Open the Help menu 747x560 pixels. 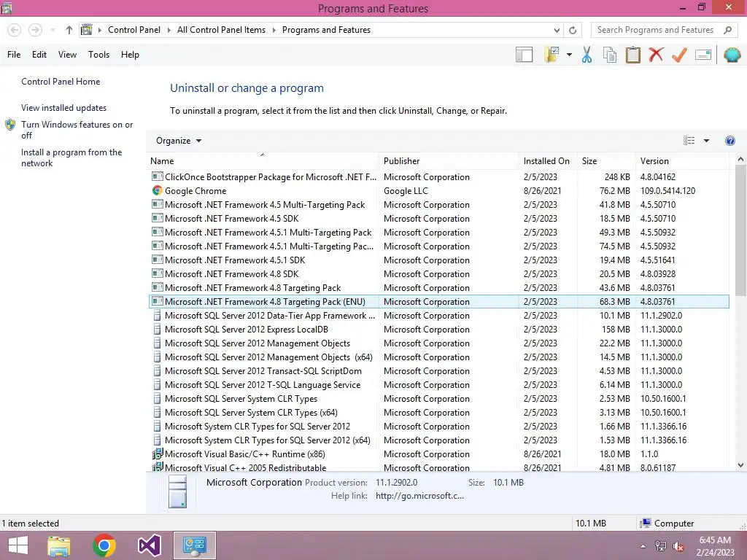pos(130,55)
